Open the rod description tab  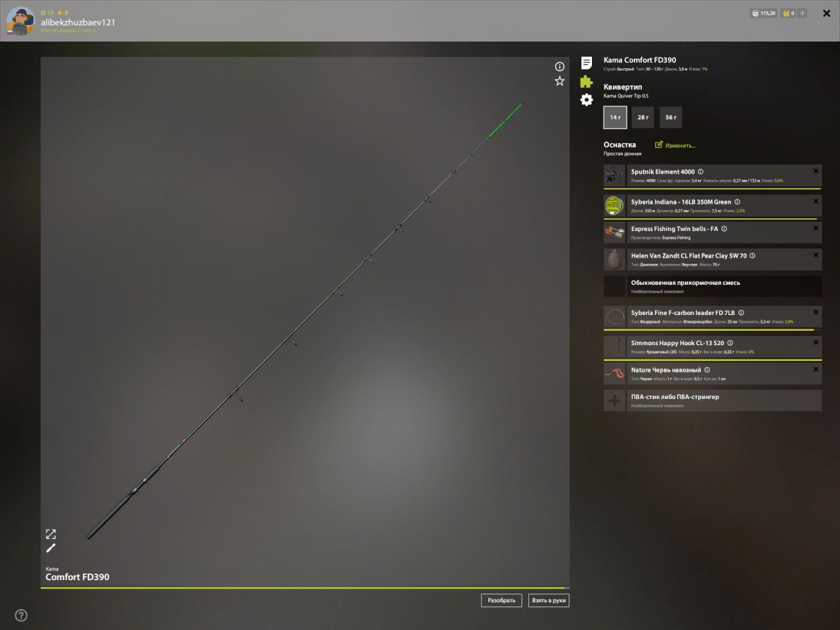click(x=586, y=63)
